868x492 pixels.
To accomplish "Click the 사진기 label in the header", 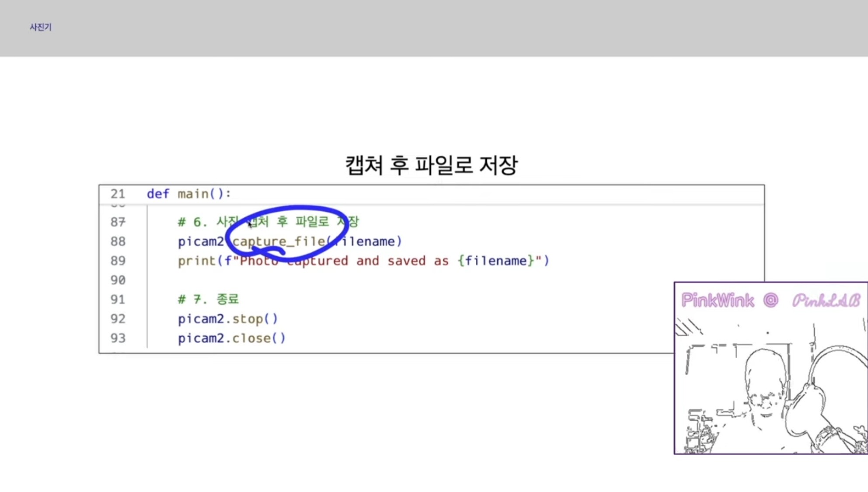I will click(x=41, y=27).
